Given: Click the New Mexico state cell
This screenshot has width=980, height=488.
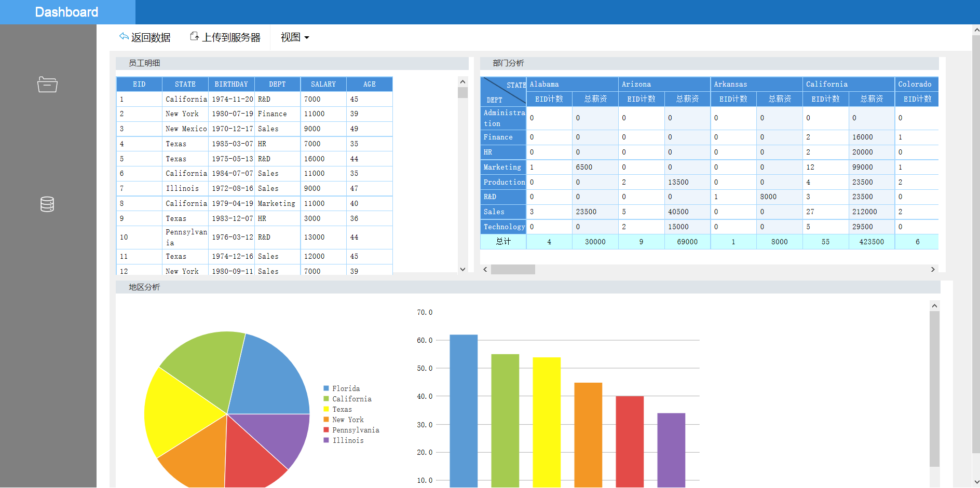Looking at the screenshot, I should click(185, 129).
